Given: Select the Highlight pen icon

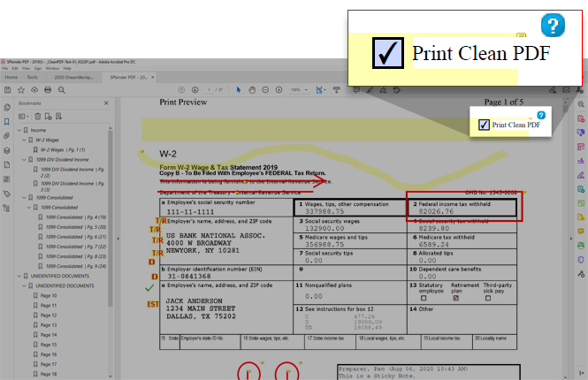Looking at the screenshot, I should (370, 90).
